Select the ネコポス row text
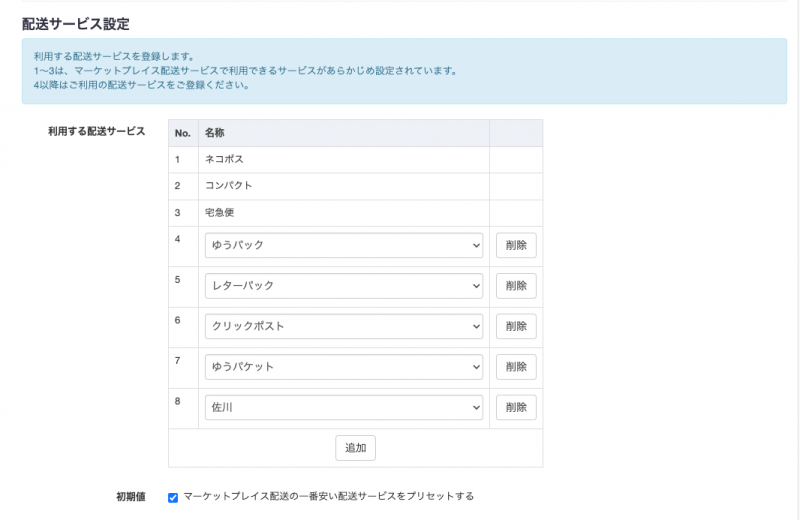 point(224,159)
